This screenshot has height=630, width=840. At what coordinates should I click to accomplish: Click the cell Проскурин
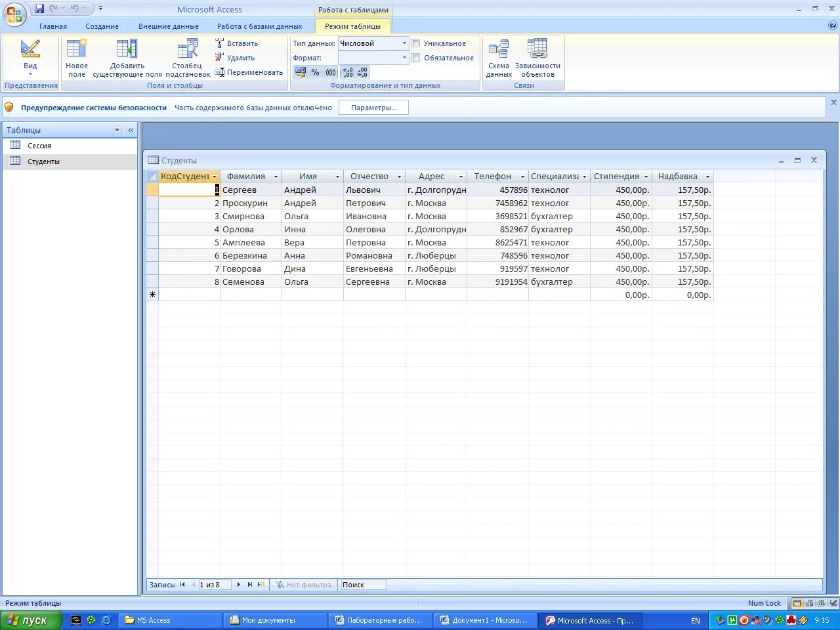tap(251, 203)
